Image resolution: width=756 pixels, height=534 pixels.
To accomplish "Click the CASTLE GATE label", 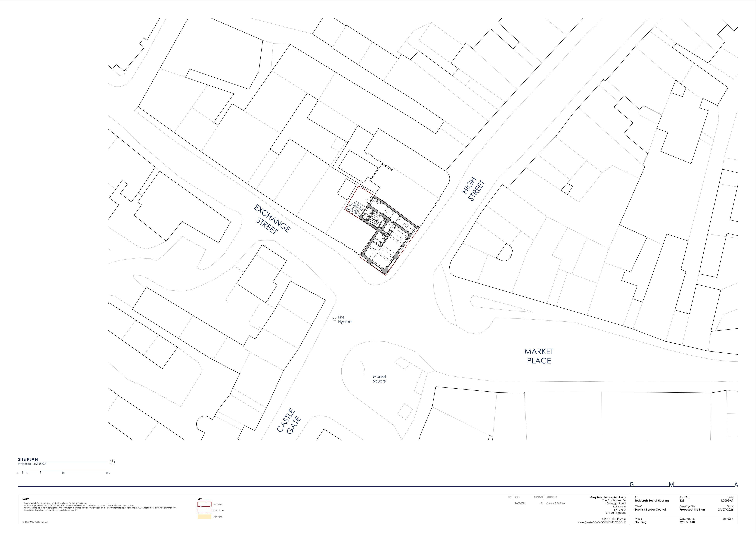I will pos(289,422).
